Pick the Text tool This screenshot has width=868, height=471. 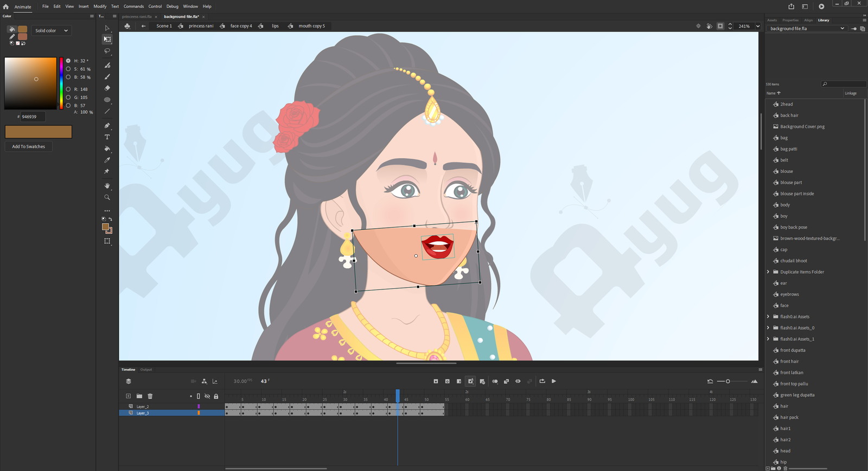(x=107, y=137)
